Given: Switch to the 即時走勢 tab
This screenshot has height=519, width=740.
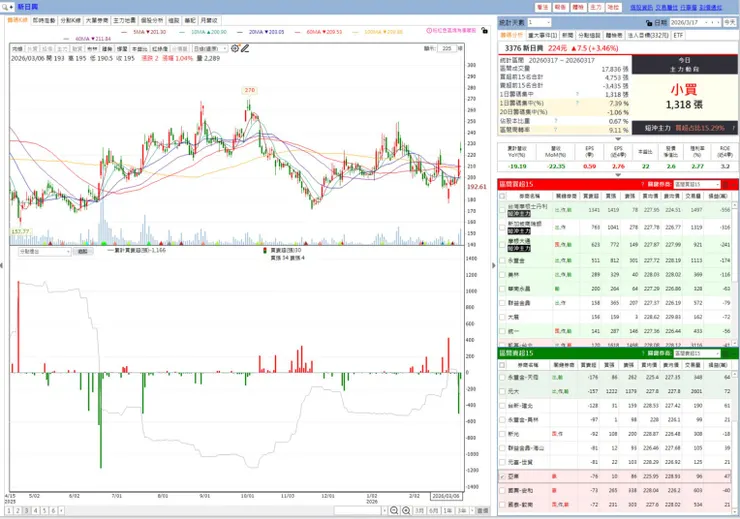Looking at the screenshot, I should [44, 20].
